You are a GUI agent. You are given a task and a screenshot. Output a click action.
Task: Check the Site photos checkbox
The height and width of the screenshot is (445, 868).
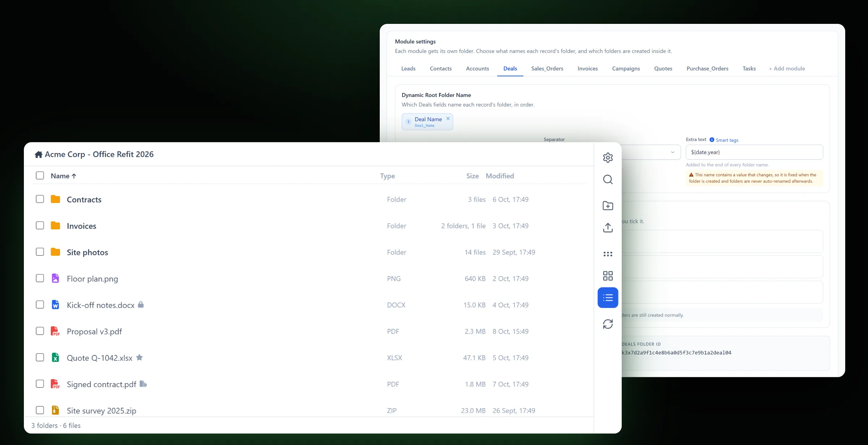[x=40, y=252]
